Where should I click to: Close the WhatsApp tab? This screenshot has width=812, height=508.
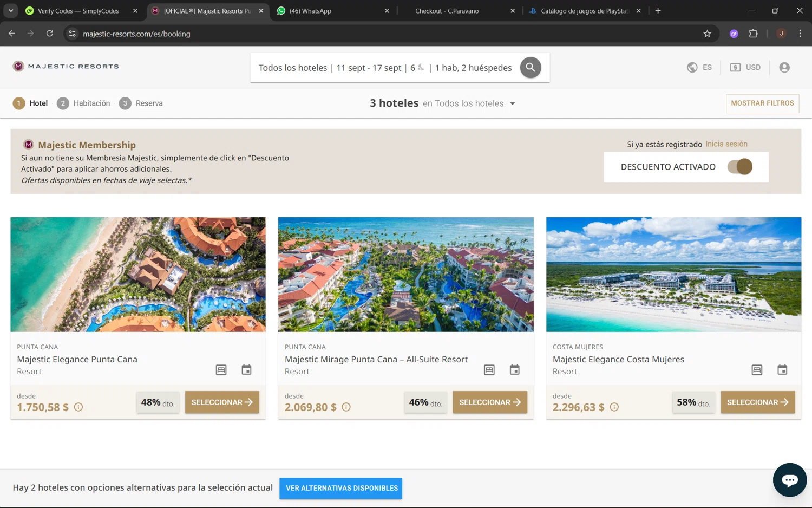tap(387, 11)
